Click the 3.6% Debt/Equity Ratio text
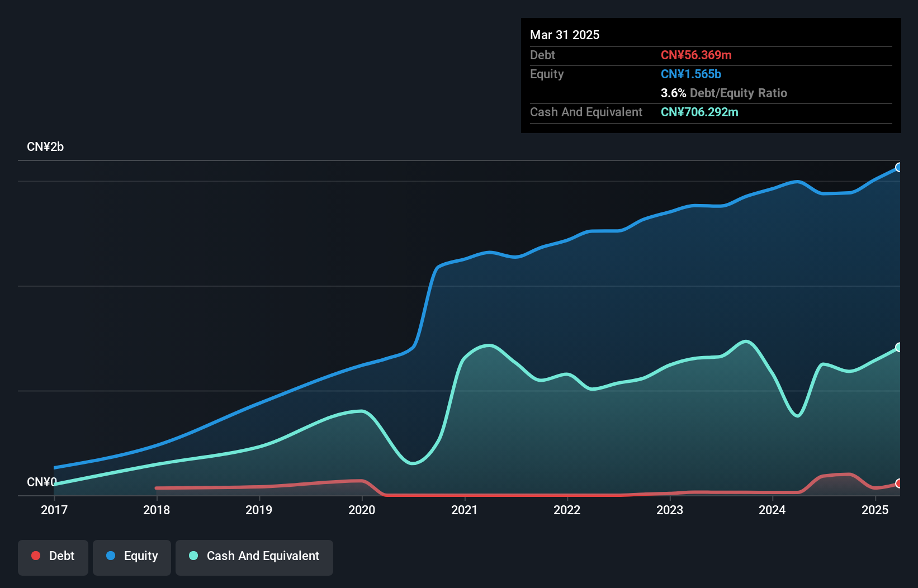Image resolution: width=918 pixels, height=588 pixels. pos(724,93)
